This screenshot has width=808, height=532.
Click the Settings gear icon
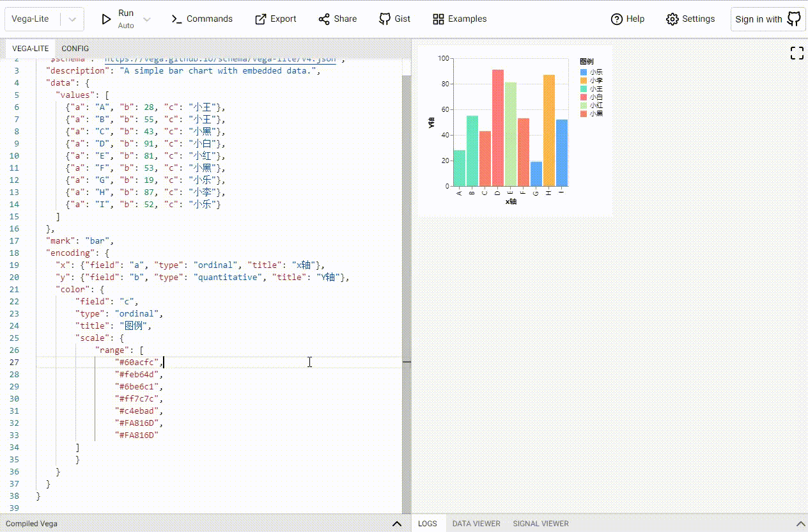(672, 19)
